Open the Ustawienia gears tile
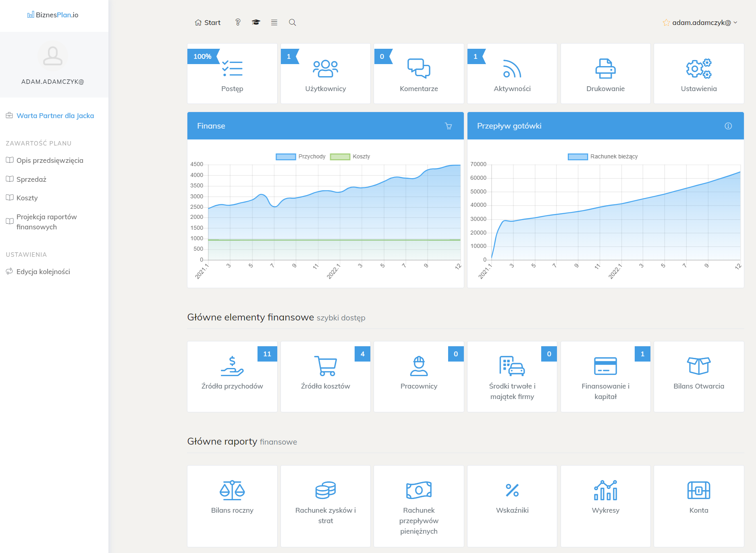The width and height of the screenshot is (756, 553). click(x=699, y=74)
